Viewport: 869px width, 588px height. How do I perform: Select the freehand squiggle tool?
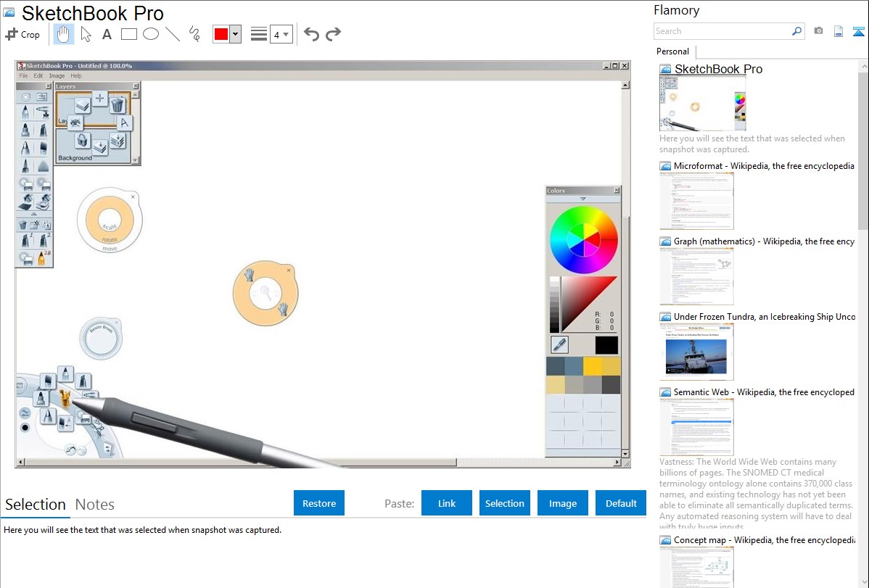coord(194,34)
